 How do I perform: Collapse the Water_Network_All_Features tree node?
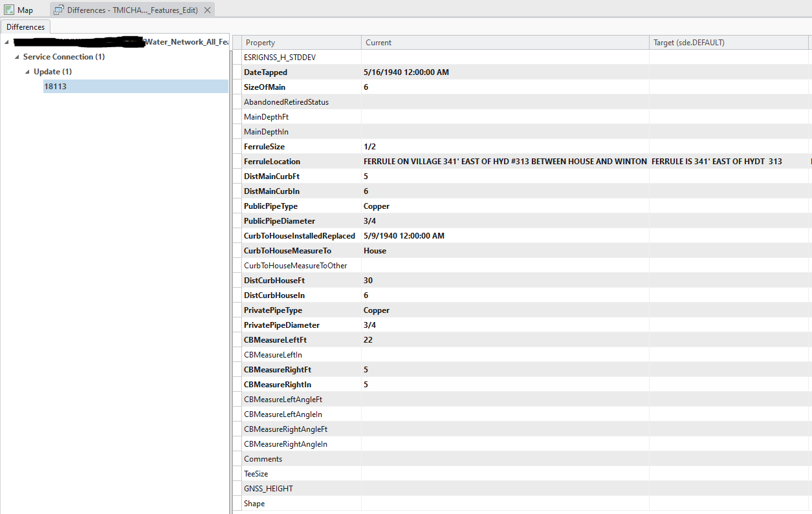click(x=5, y=41)
